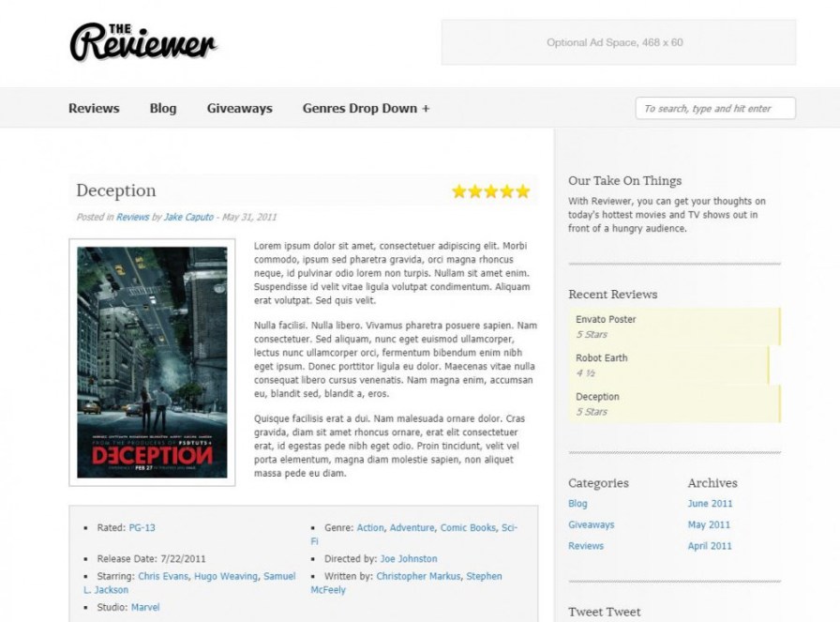The image size is (840, 622).
Task: Select the Giveaways category link
Action: pos(592,524)
